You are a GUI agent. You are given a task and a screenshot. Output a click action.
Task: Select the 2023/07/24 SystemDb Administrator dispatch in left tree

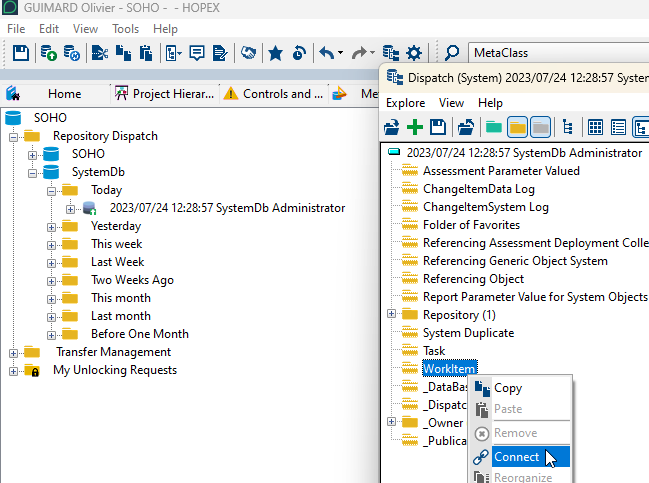coord(227,208)
